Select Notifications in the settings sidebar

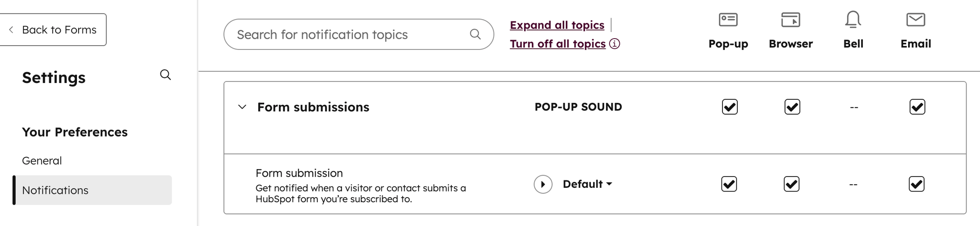55,190
